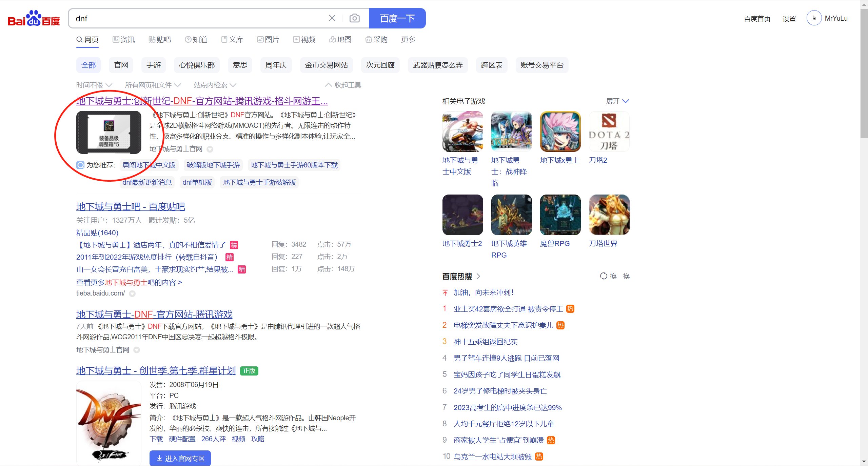
Task: Select the 心悦俱乐部 filter chip
Action: [x=197, y=65]
